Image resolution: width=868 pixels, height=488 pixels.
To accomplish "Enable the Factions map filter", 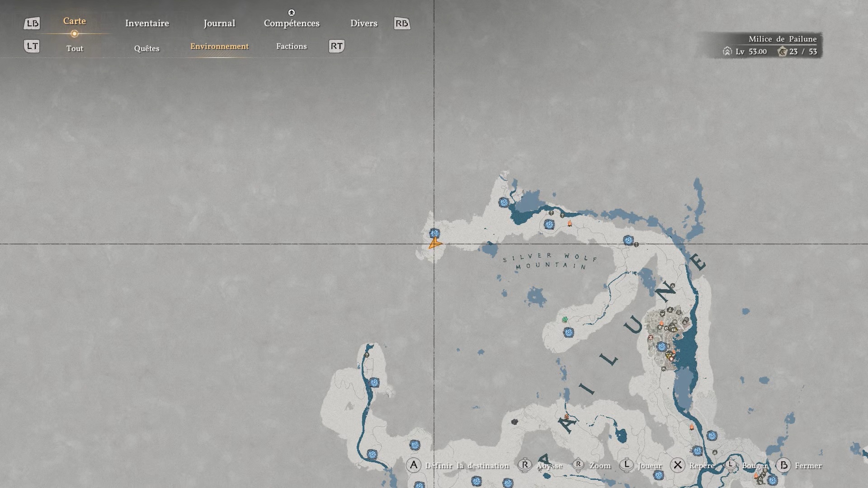I will (x=291, y=47).
